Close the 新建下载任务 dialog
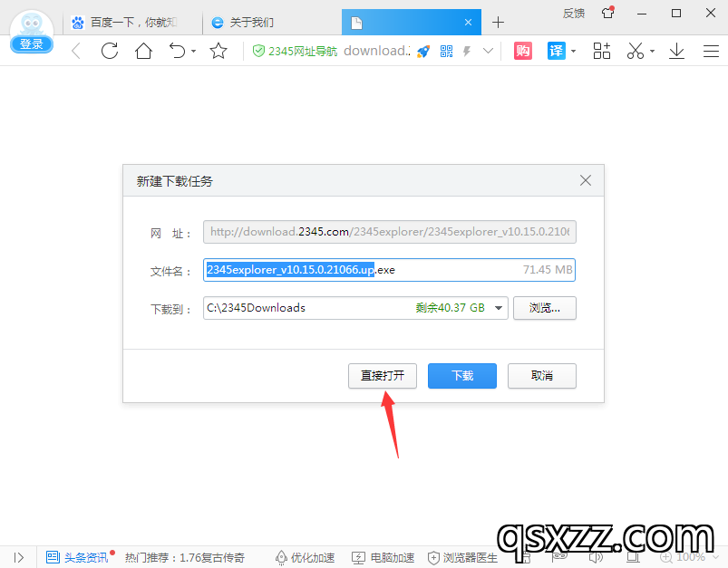The width and height of the screenshot is (728, 568). 586,180
